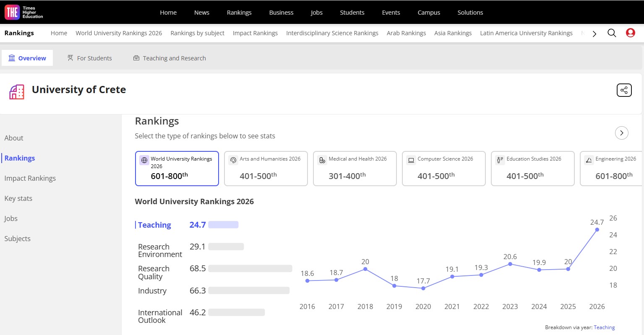Viewport: 644px width, 335px height.
Task: Open the Jobs menu in top navigation
Action: click(316, 13)
